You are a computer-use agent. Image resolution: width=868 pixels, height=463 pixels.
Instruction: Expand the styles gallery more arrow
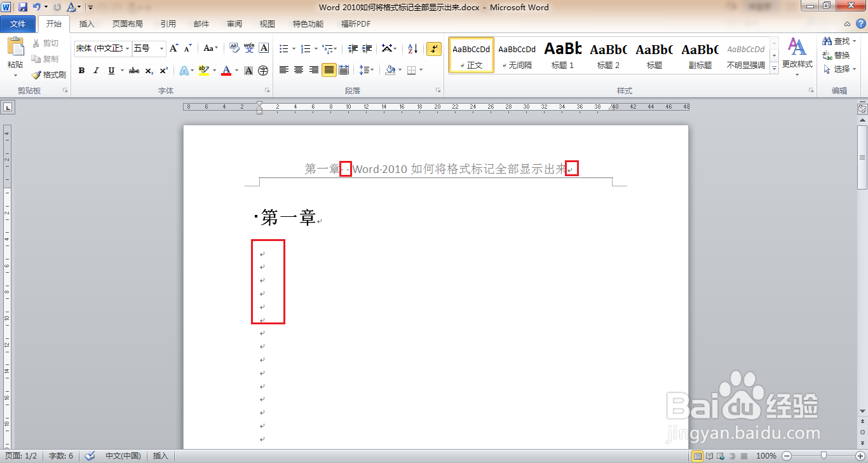click(774, 68)
